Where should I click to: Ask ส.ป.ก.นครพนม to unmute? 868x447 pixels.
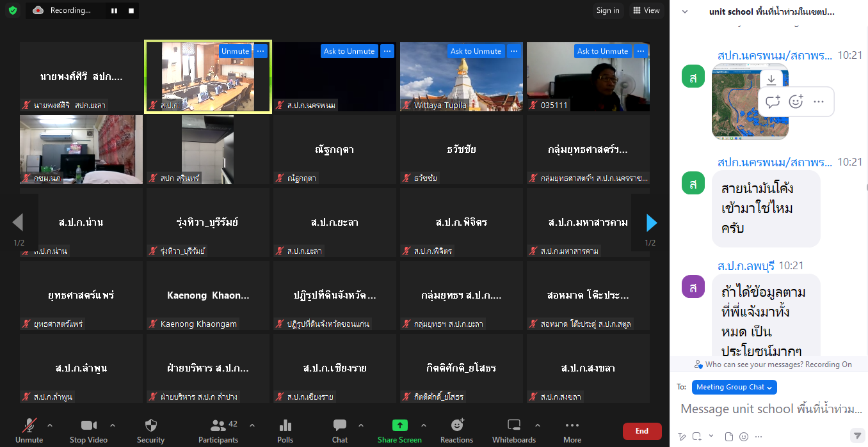[x=349, y=51]
